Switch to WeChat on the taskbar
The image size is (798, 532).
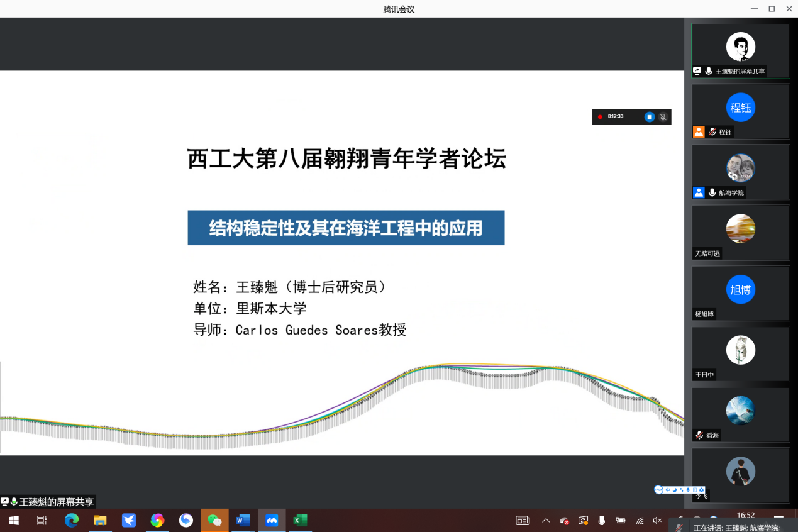(x=214, y=521)
